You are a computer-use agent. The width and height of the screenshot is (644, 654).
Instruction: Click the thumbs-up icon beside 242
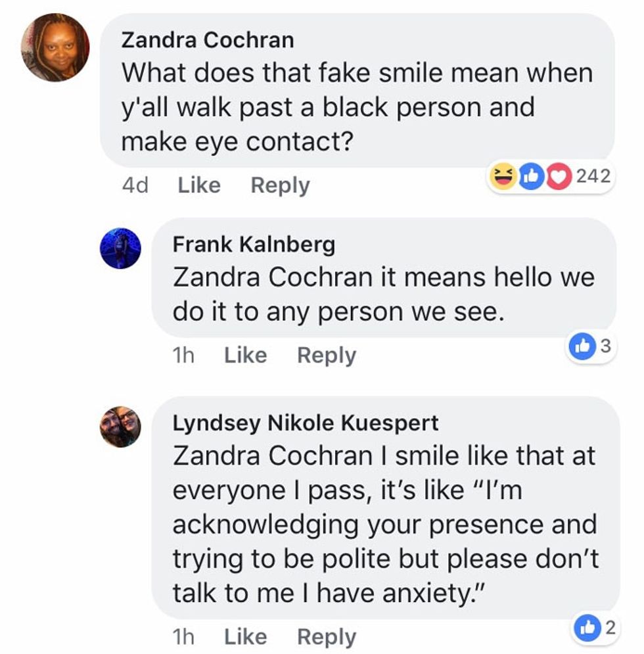532,177
